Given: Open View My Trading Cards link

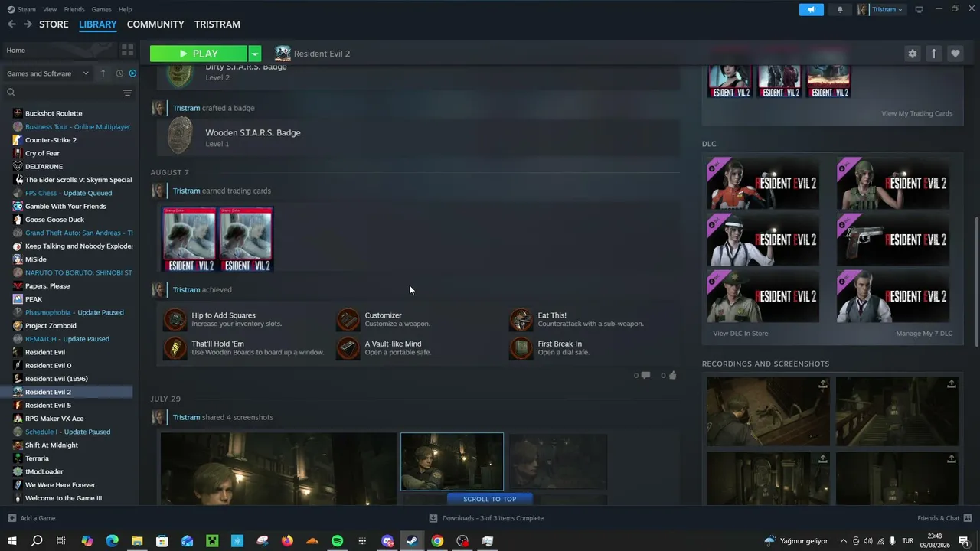Looking at the screenshot, I should point(916,113).
